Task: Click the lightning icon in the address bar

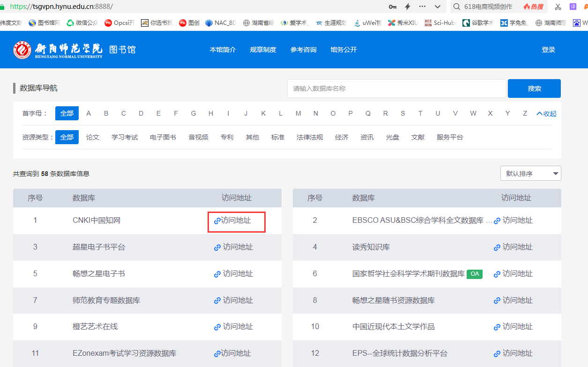Action: coord(407,7)
